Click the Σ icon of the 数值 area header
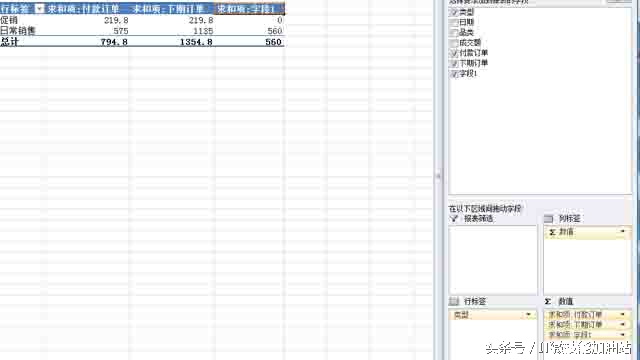 tap(548, 301)
